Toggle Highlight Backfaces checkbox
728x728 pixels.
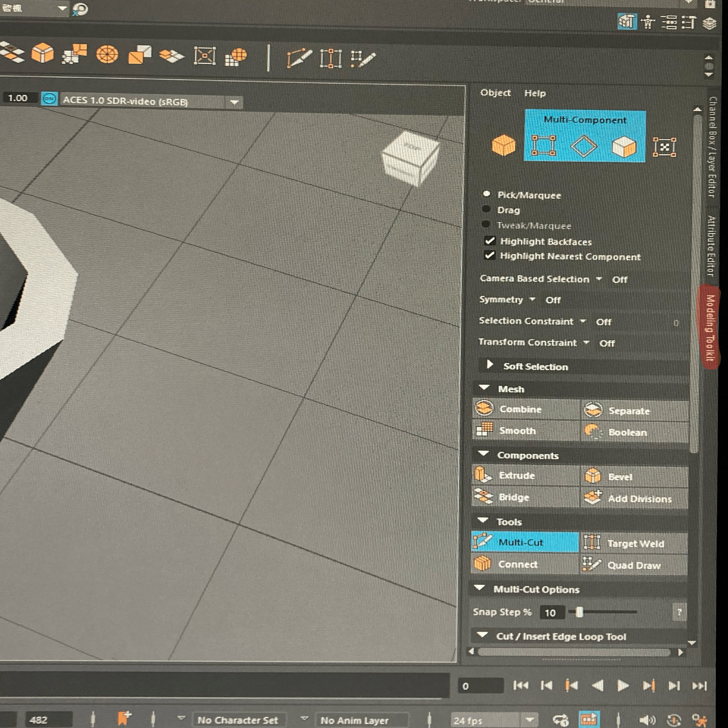(490, 241)
